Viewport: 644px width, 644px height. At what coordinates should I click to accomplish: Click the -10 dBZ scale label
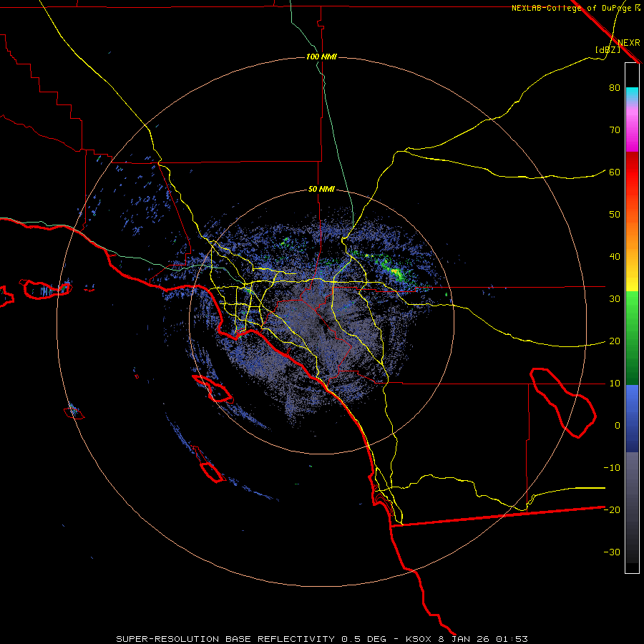[612, 468]
